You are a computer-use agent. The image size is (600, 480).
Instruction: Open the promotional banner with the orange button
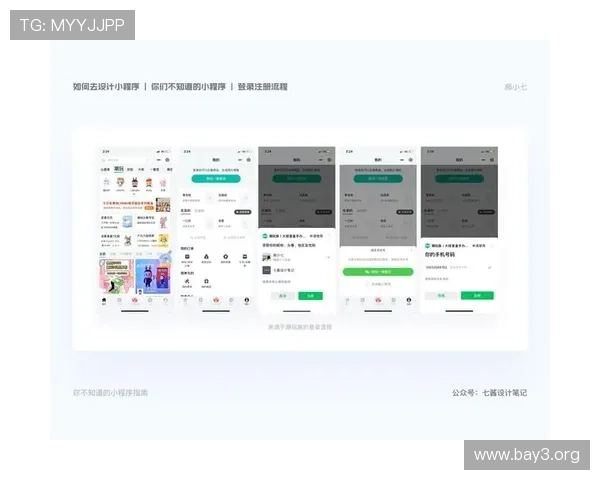click(135, 205)
